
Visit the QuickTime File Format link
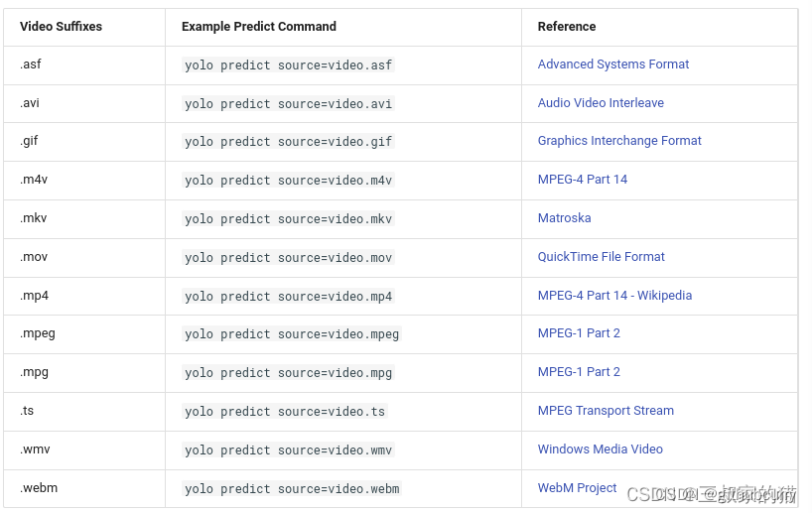(601, 257)
